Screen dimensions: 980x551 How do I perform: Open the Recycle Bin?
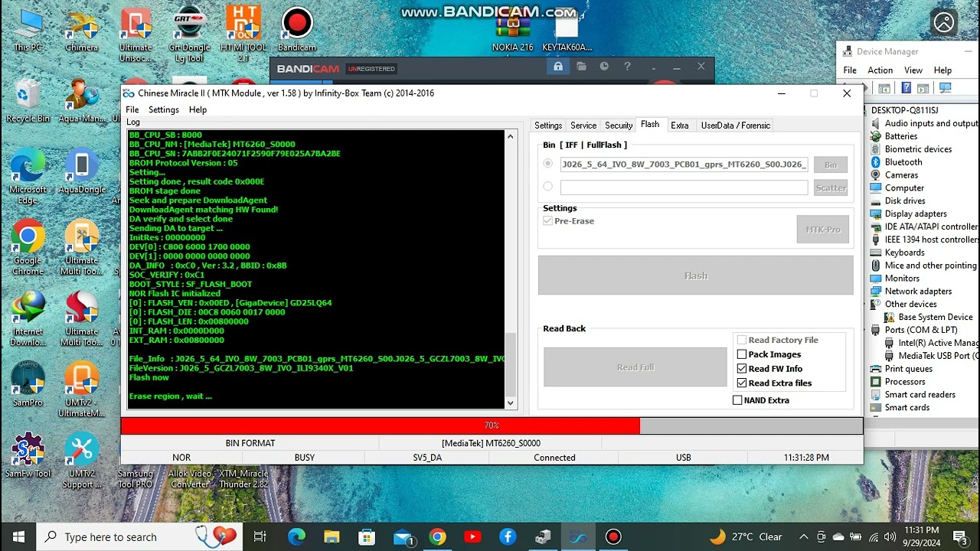(x=28, y=101)
